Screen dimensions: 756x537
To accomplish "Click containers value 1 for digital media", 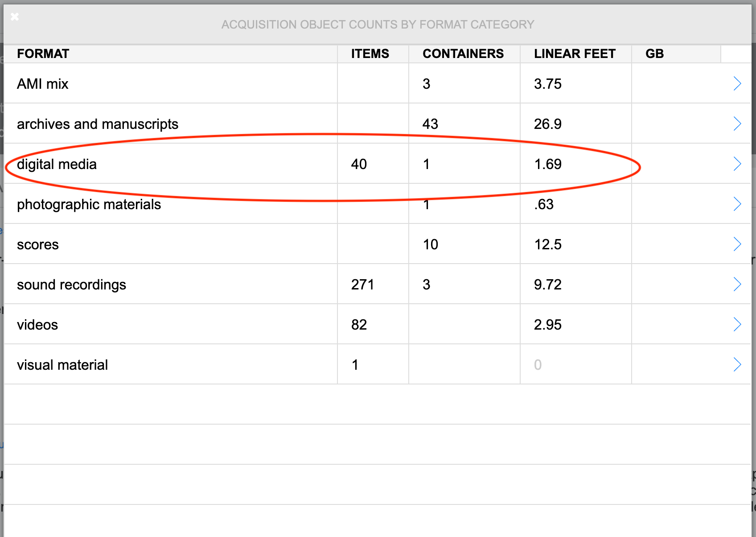I will 427,164.
